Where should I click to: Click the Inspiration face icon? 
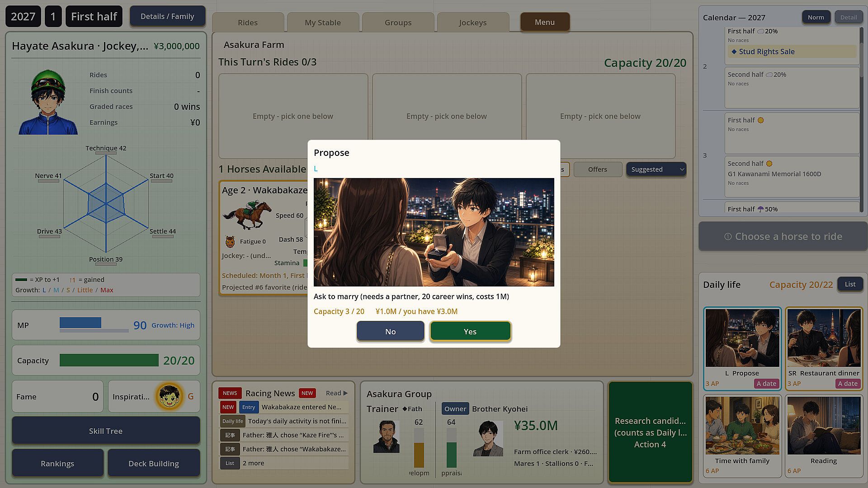170,396
